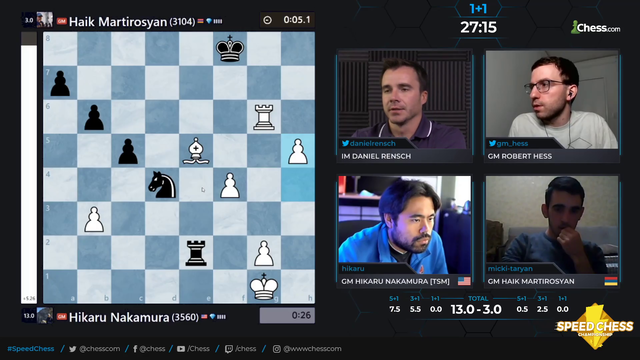The height and width of the screenshot is (360, 640).
Task: Click the Facebook icon beside @chess
Action: pyautogui.click(x=135, y=349)
